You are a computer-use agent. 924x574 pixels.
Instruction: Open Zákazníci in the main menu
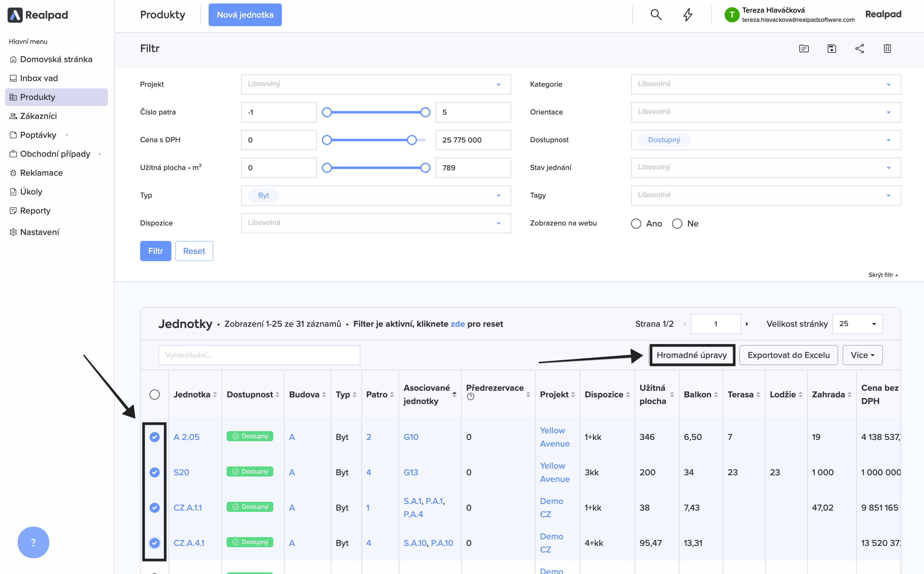click(38, 116)
